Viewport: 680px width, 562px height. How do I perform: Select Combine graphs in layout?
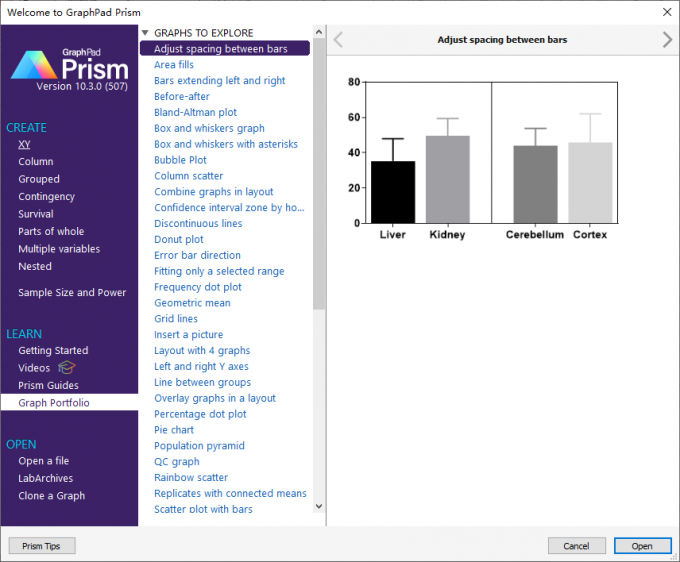pyautogui.click(x=214, y=192)
